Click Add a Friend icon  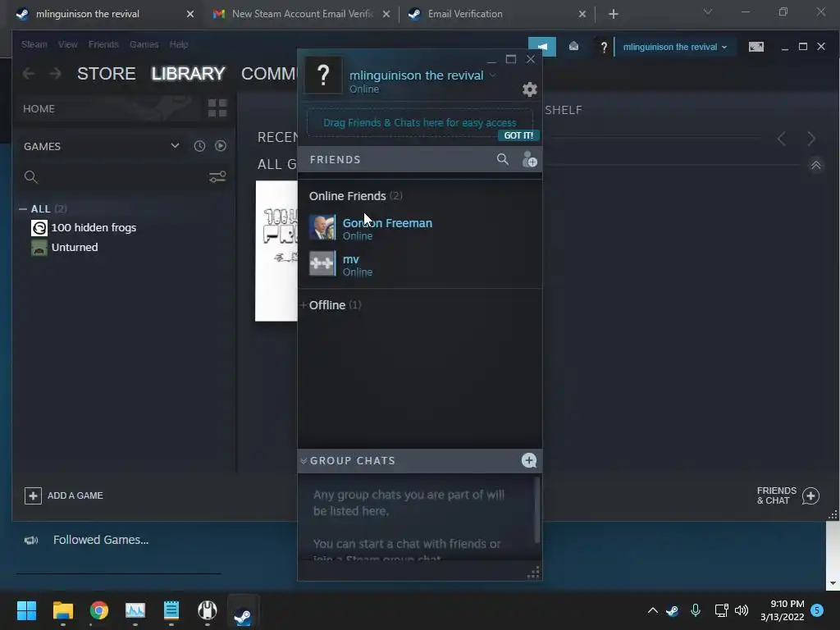[529, 159]
